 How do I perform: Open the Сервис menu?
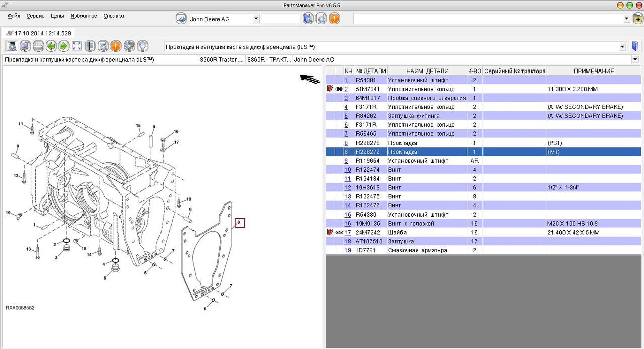pos(35,16)
